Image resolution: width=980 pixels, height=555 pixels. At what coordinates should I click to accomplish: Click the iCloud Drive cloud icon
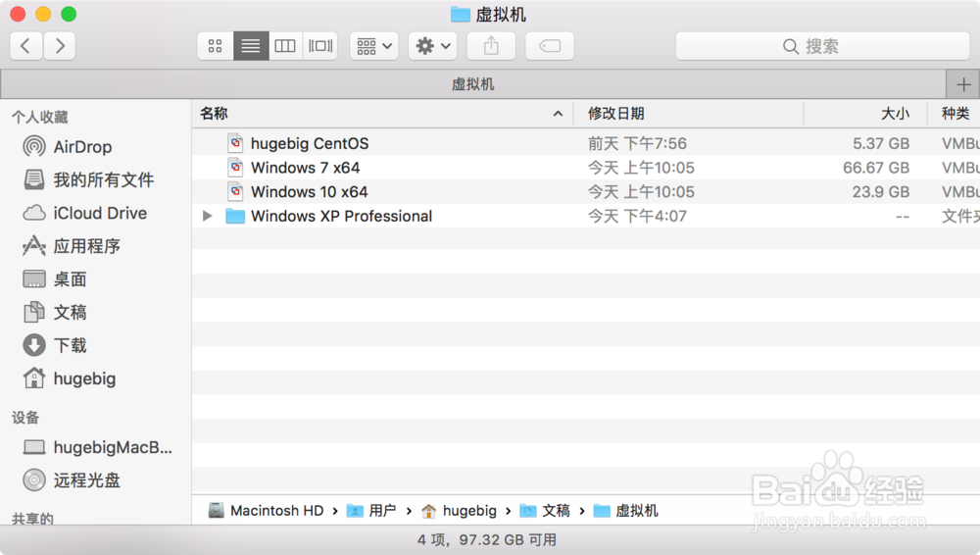(x=33, y=214)
